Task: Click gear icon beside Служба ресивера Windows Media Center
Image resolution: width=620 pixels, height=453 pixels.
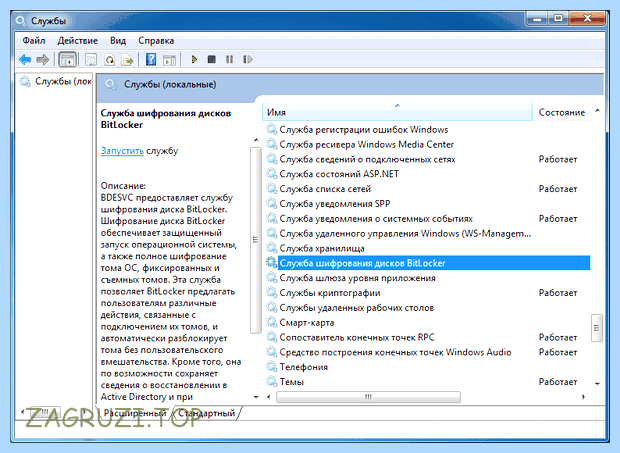Action: coord(272,144)
